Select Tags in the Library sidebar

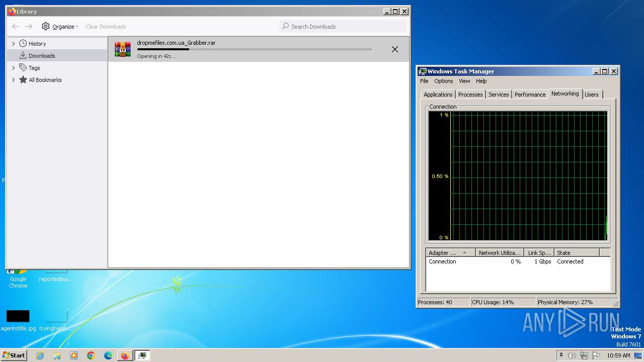(x=34, y=68)
